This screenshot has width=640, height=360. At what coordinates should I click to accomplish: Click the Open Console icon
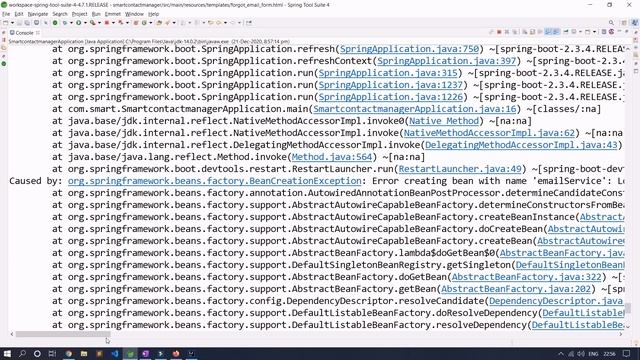[x=587, y=32]
